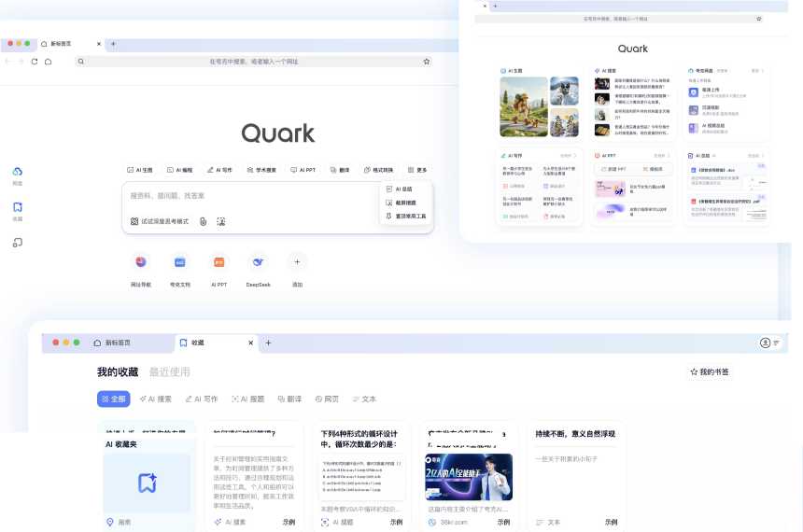Open the 下列4种形式的循环设计 favorite card

tap(360, 476)
